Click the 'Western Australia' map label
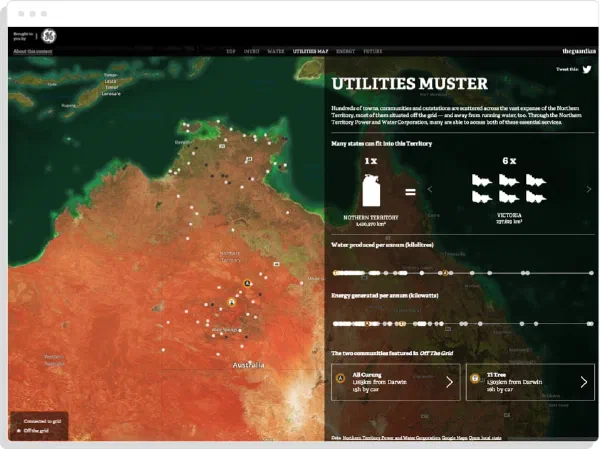600x449 pixels. [x=54, y=360]
